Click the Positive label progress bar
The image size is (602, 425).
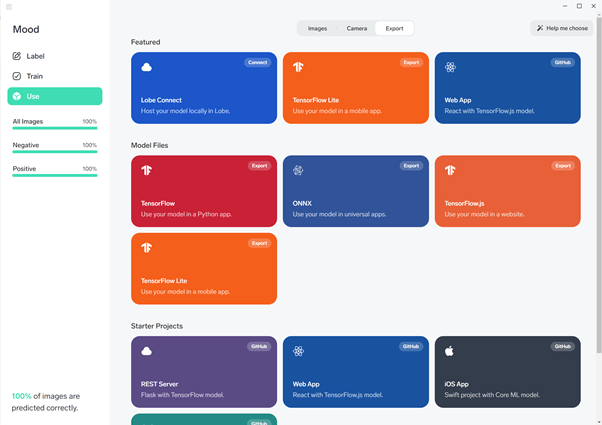[54, 177]
